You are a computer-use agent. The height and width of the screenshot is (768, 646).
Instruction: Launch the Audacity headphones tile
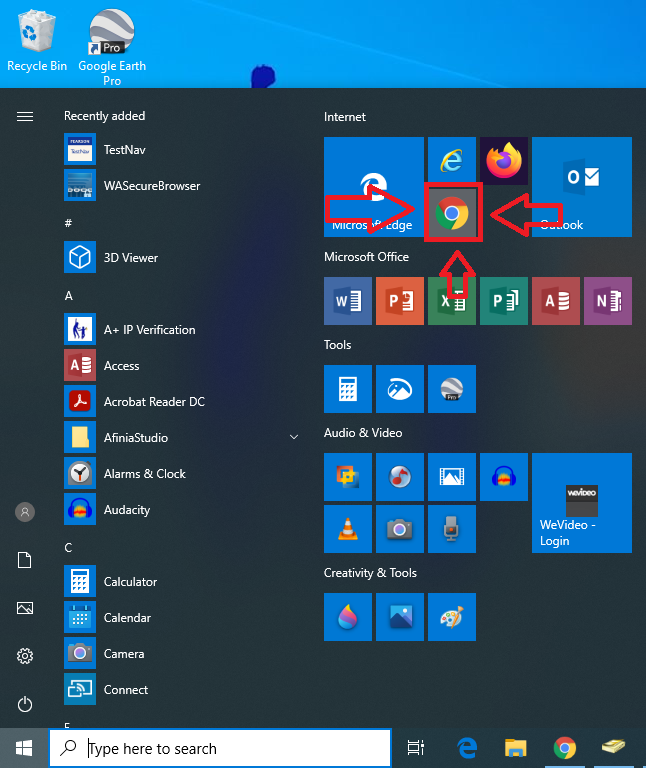[x=504, y=477]
